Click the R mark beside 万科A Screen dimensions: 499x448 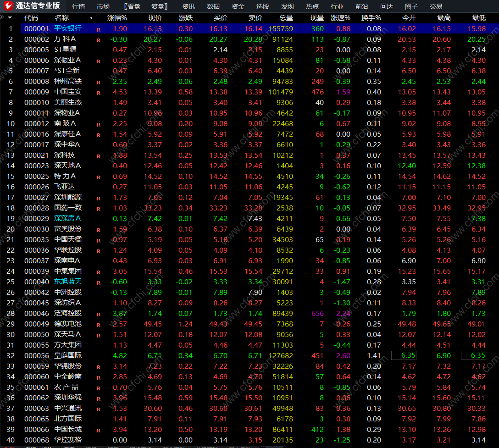99,40
